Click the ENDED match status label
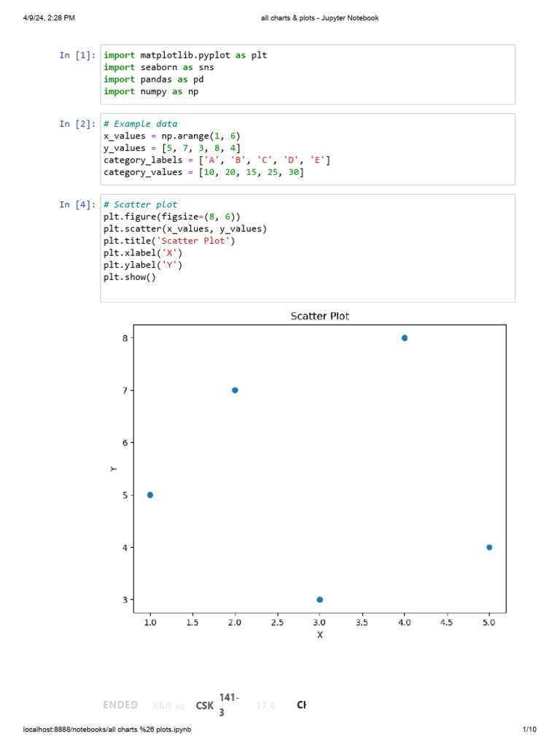The height and width of the screenshot is (747, 560). tap(120, 705)
